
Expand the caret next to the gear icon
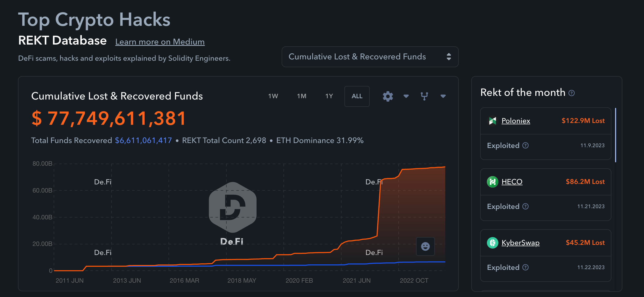(x=406, y=96)
